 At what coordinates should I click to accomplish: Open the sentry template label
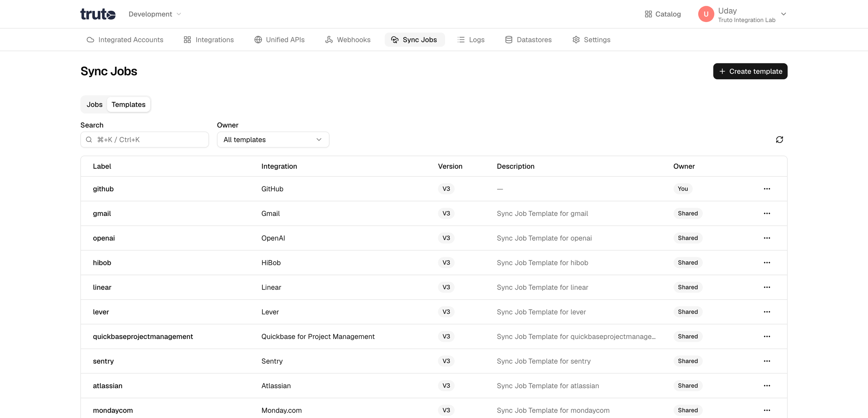coord(103,361)
